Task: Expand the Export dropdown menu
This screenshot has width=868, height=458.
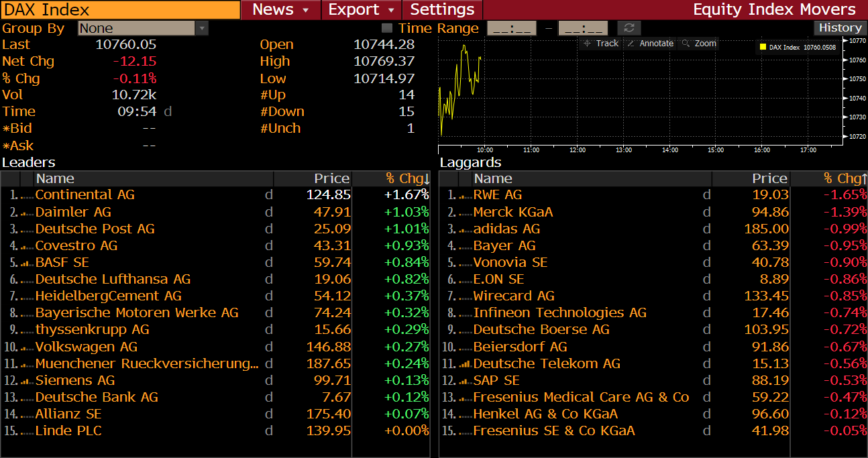Action: coord(361,9)
